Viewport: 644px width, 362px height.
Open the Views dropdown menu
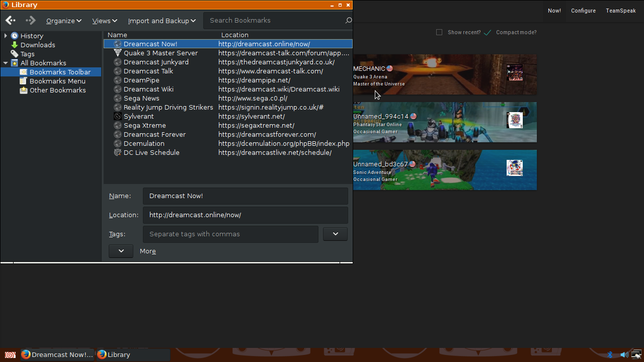tap(105, 21)
